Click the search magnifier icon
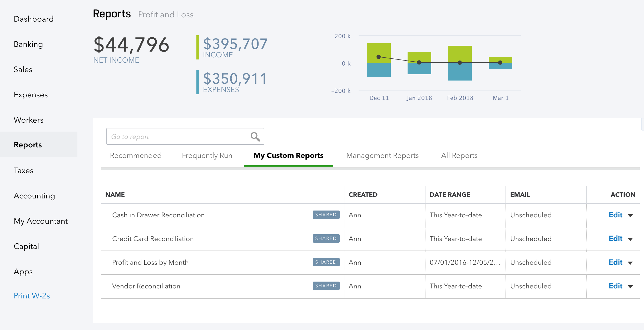 tap(255, 136)
